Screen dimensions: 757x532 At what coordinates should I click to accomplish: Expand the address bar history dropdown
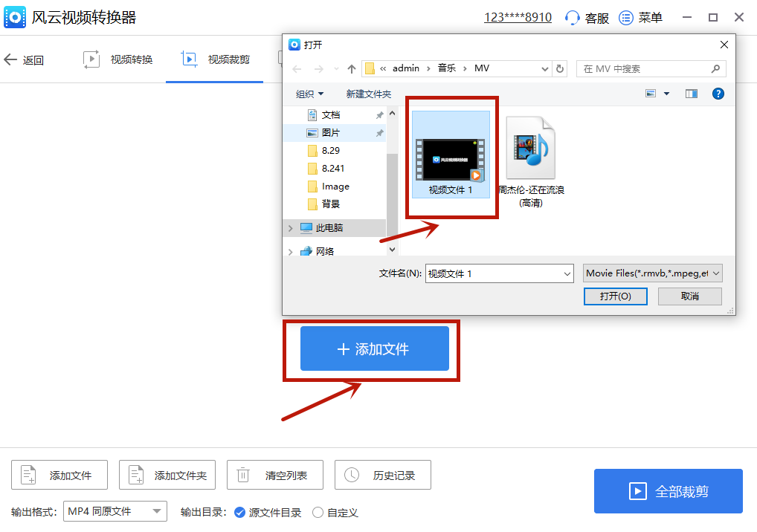tap(544, 69)
